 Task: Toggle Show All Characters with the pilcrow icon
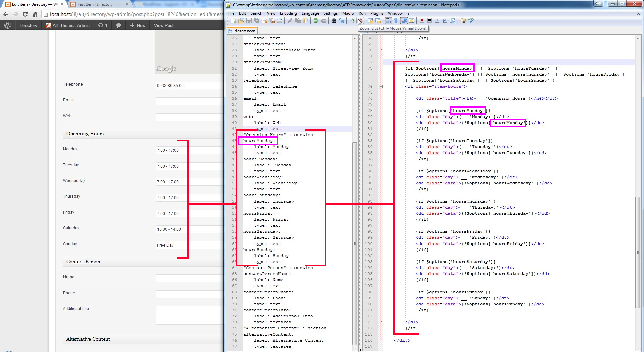[x=396, y=20]
